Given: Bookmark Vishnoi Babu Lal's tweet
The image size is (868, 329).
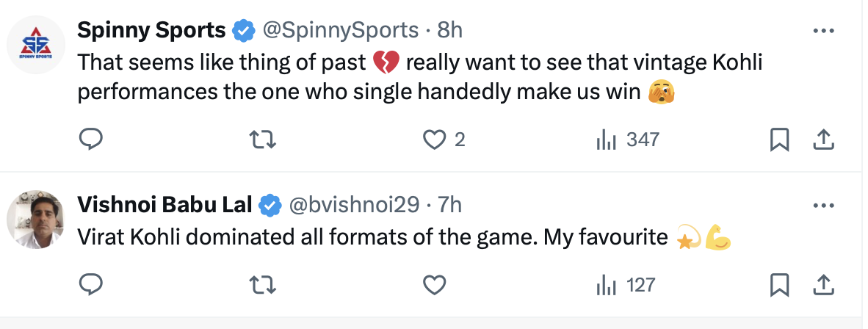Looking at the screenshot, I should tap(779, 284).
